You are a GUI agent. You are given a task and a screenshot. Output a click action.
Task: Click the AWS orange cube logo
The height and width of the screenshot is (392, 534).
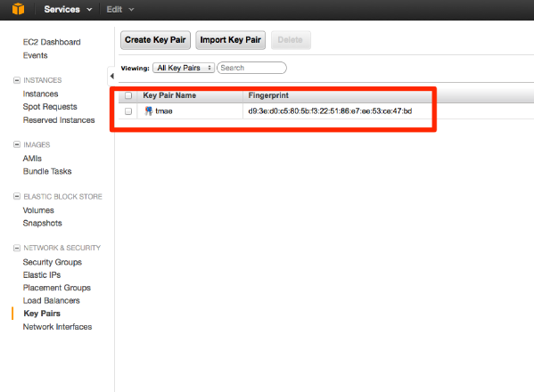(x=19, y=9)
